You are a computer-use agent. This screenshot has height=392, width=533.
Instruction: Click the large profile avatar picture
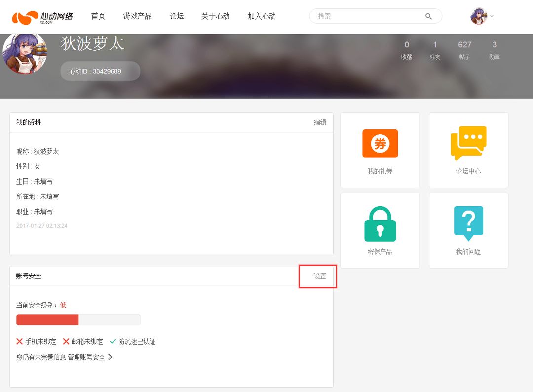[x=25, y=53]
